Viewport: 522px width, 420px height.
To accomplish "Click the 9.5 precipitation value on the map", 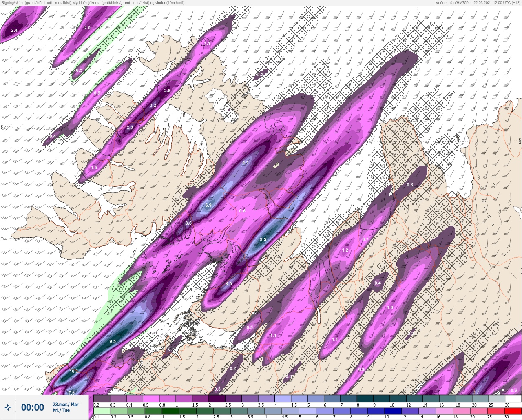I will (113, 341).
